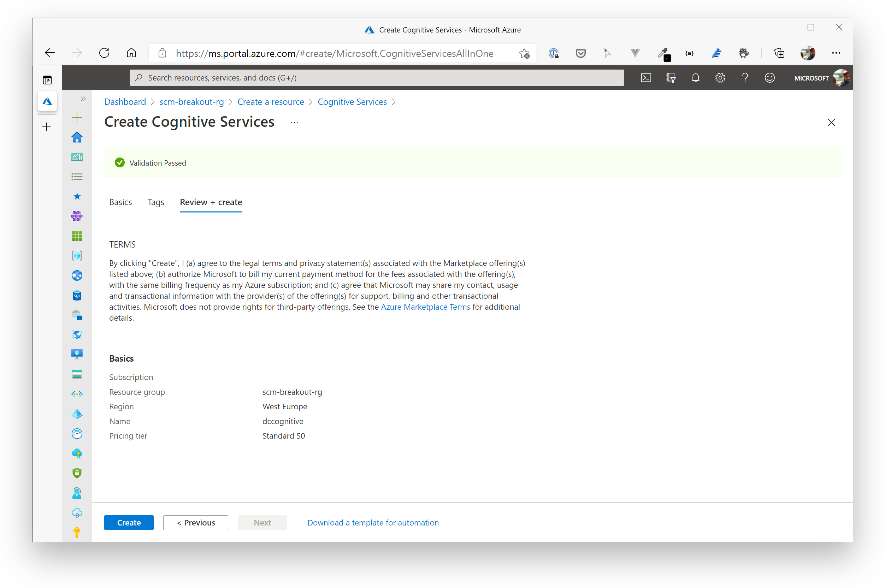Open the portal settings gear

click(x=720, y=78)
